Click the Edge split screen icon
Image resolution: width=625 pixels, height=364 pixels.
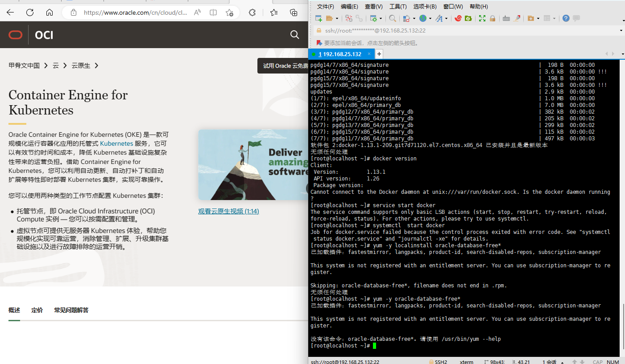pos(214,12)
